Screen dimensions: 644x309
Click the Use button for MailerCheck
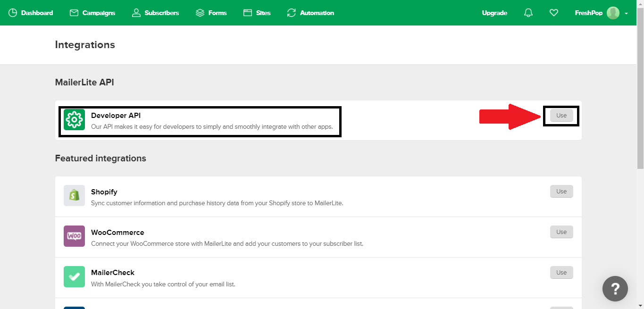tap(561, 273)
